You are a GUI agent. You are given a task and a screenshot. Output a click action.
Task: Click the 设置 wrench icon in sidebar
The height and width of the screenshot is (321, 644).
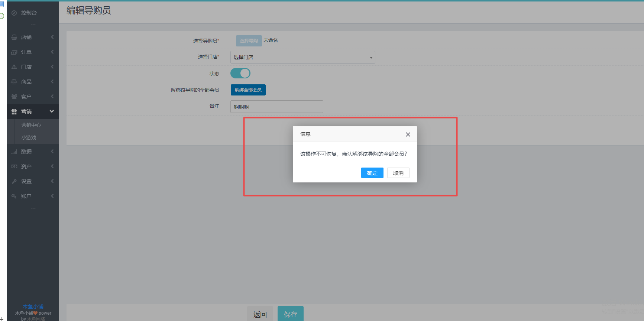tap(14, 181)
